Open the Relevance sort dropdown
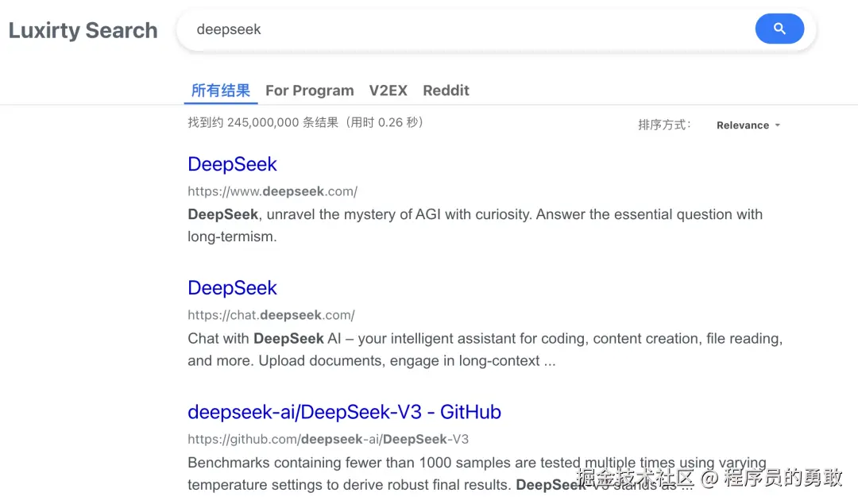858x504 pixels. tap(742, 125)
